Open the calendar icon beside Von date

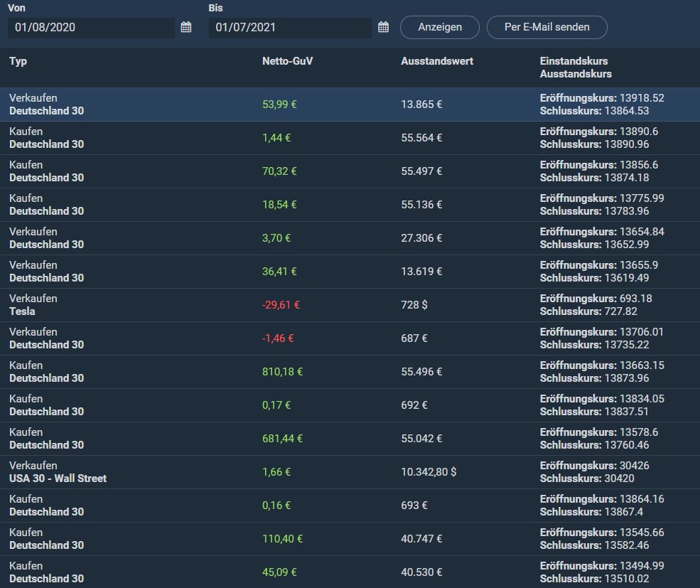point(186,27)
